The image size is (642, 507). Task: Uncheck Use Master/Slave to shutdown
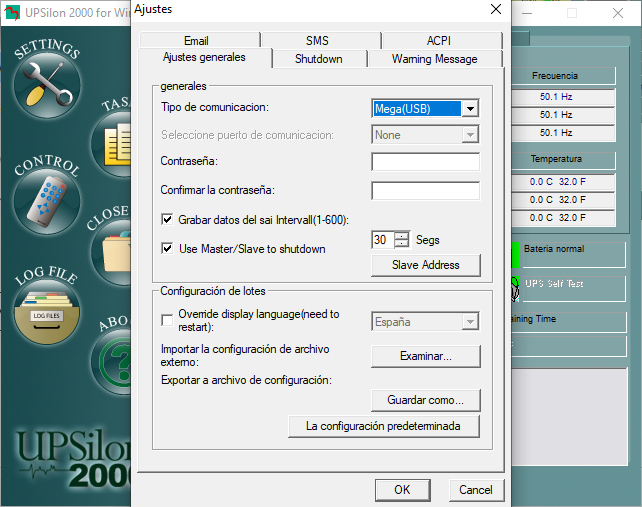[x=167, y=248]
